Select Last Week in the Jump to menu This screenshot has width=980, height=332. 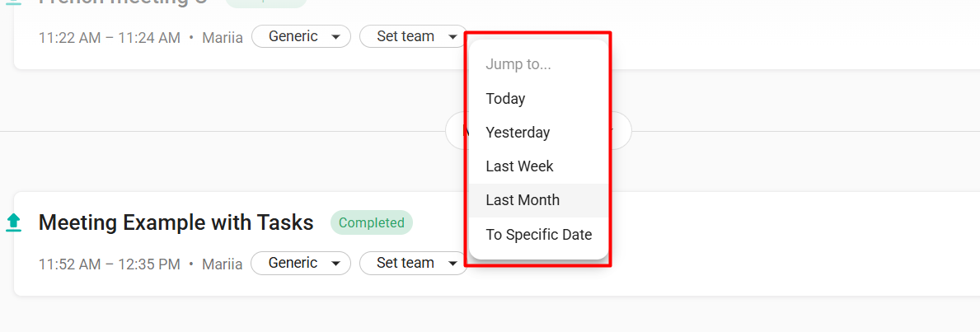pos(538,166)
